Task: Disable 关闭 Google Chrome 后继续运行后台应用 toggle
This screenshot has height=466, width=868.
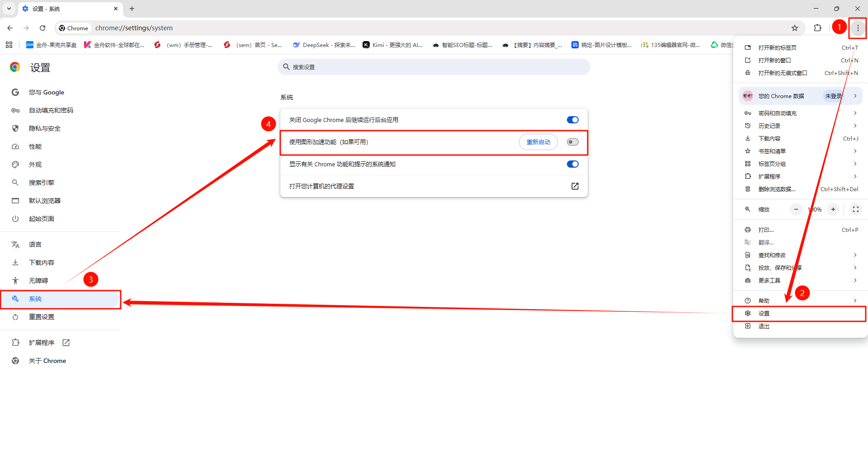Action: pos(572,120)
